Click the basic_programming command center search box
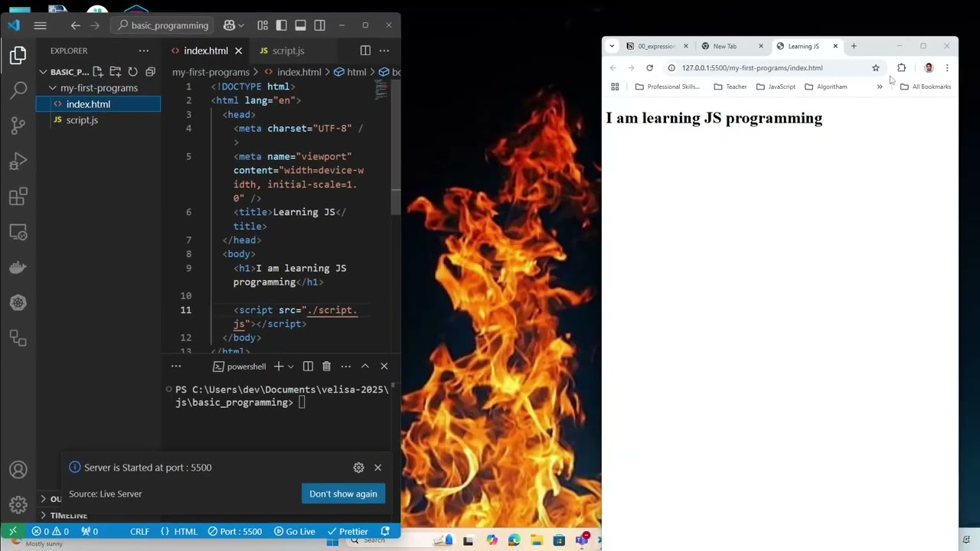Viewport: 980px width, 551px height. click(163, 25)
